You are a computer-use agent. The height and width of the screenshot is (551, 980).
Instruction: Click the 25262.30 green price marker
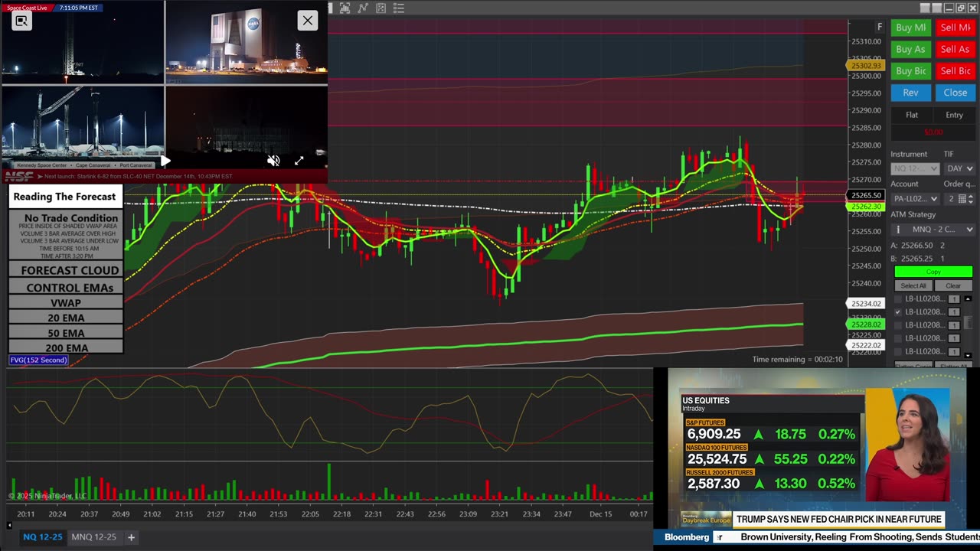(866, 207)
